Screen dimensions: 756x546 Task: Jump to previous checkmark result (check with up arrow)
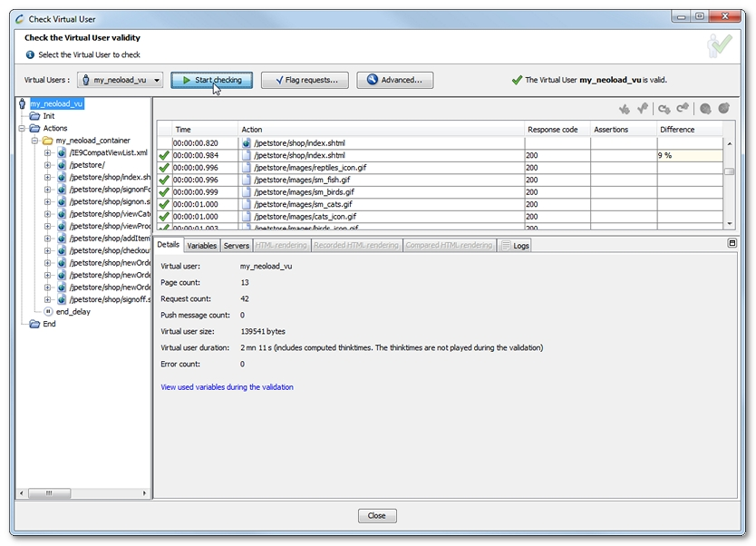click(642, 109)
